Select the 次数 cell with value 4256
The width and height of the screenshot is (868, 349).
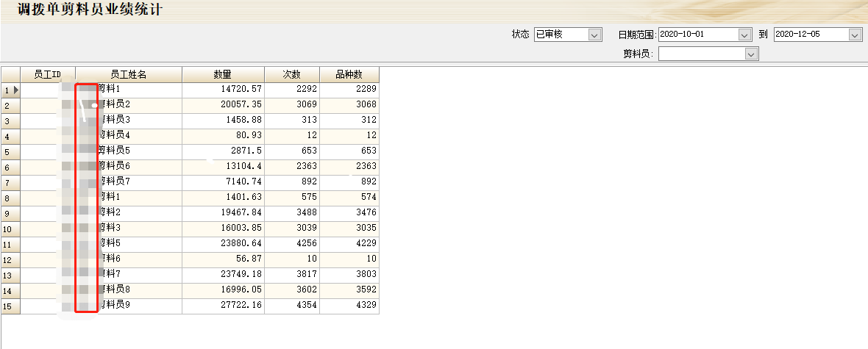(292, 244)
